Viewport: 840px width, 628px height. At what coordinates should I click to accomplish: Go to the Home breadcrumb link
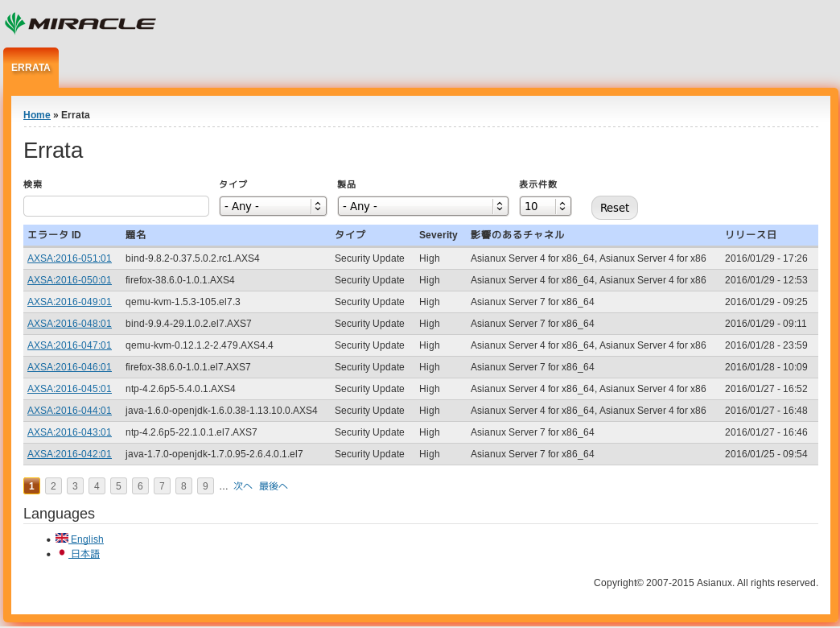(37, 115)
